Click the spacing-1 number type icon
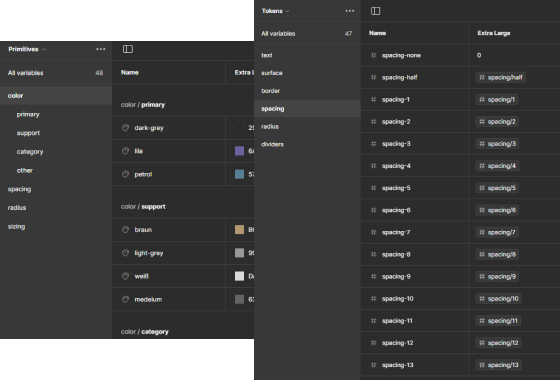Image resolution: width=560 pixels, height=380 pixels. (x=374, y=100)
